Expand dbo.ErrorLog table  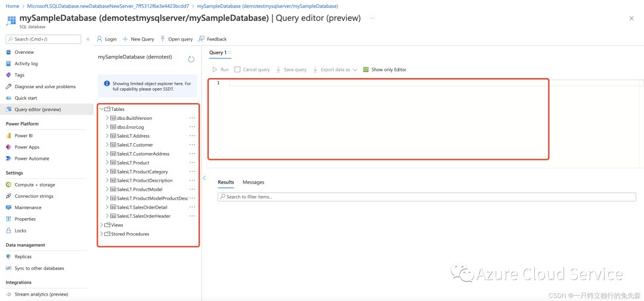107,128
